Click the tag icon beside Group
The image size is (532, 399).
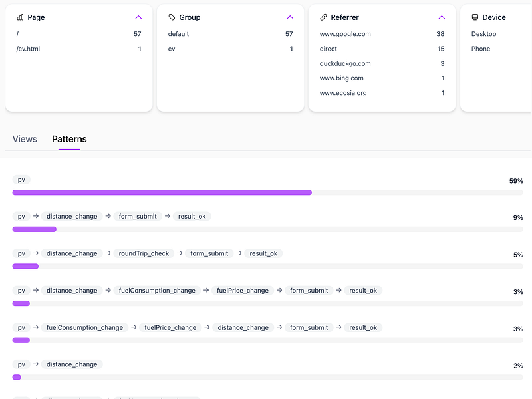pyautogui.click(x=172, y=17)
